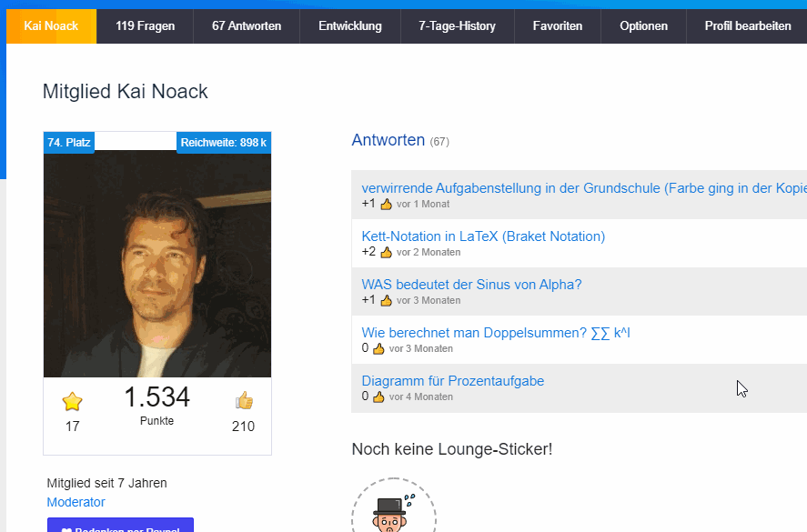
Task: Switch to the 119 Fragen tab
Action: (x=146, y=25)
